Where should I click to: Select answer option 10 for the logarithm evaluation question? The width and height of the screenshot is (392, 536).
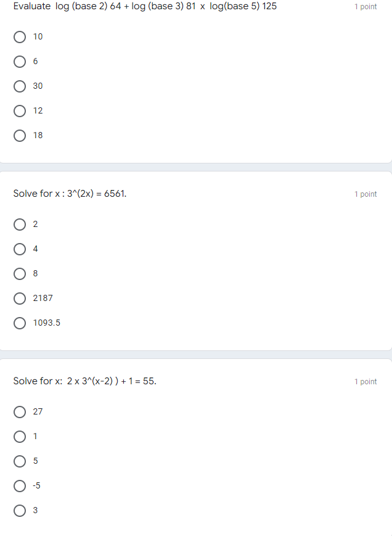[x=20, y=36]
